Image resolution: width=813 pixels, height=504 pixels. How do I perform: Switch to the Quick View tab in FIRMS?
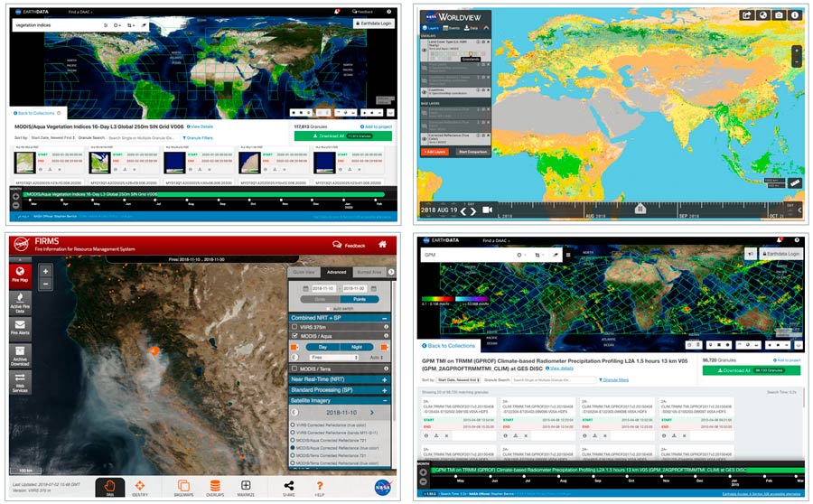coord(304,272)
